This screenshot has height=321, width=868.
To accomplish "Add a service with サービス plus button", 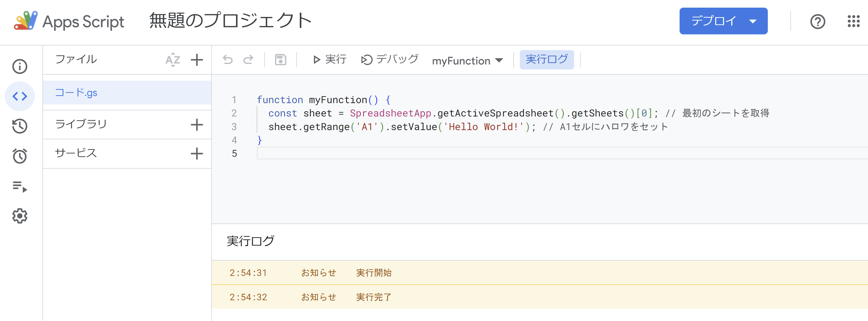I will (x=197, y=153).
